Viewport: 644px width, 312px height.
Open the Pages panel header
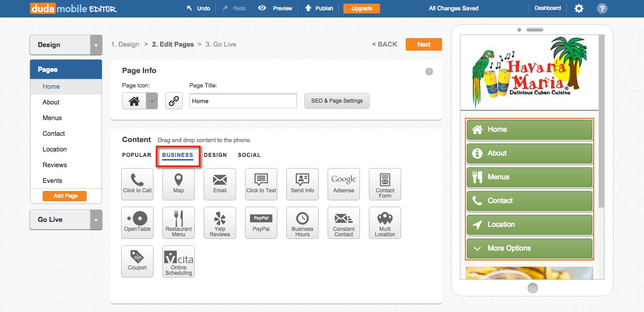point(66,69)
